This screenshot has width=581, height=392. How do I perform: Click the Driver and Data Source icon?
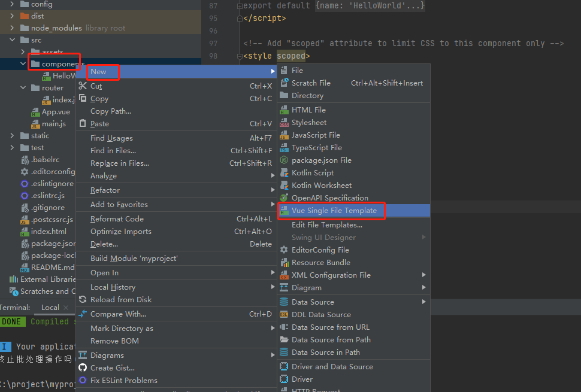click(x=284, y=367)
